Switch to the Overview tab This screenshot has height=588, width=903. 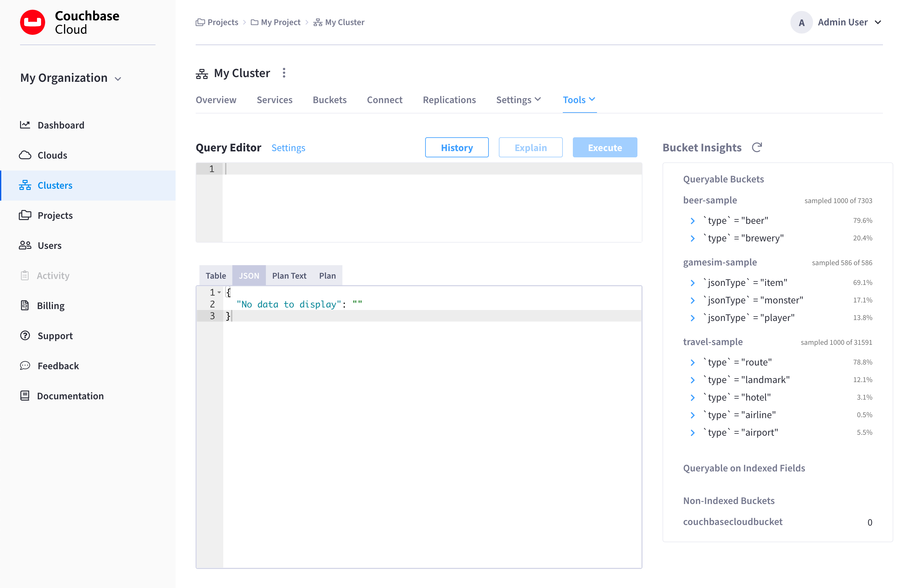[216, 100]
